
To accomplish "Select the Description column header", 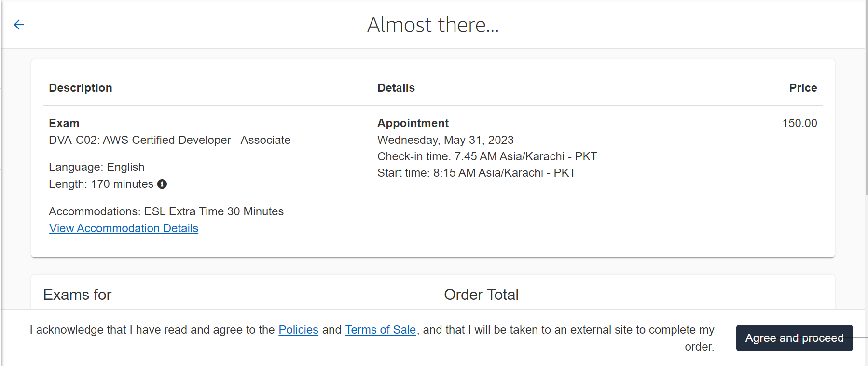I will (81, 88).
